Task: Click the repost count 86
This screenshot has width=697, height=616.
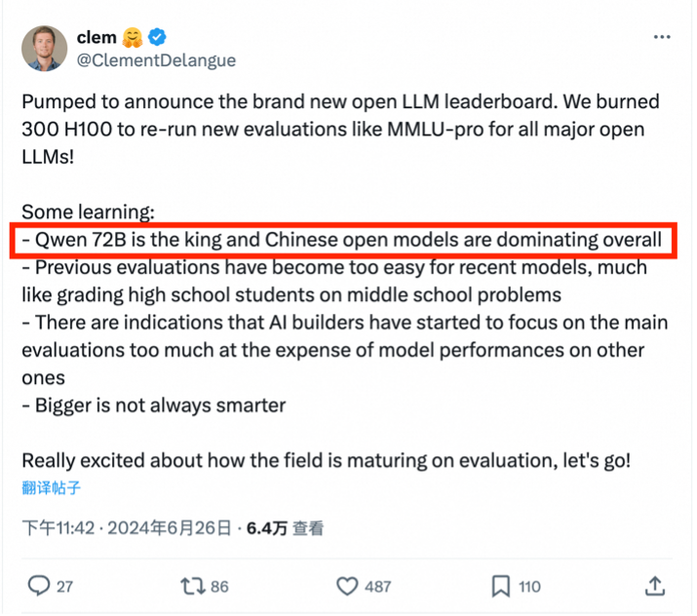Action: point(219,586)
